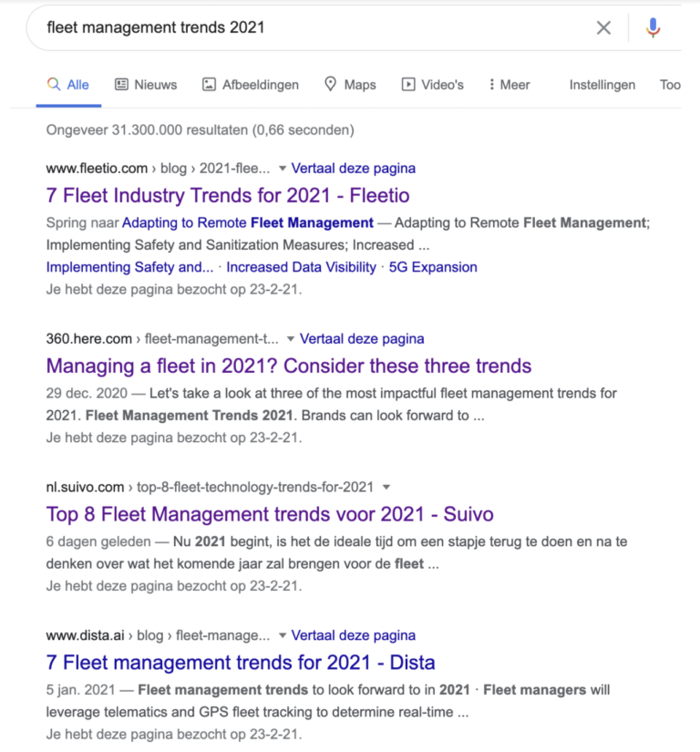Open the 7 Fleet management trends Dista result
This screenshot has width=700, height=752.
pyautogui.click(x=240, y=662)
